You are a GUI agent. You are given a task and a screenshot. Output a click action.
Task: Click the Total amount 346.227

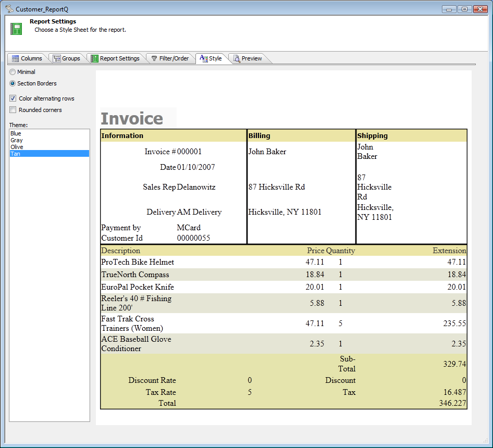pyautogui.click(x=453, y=403)
